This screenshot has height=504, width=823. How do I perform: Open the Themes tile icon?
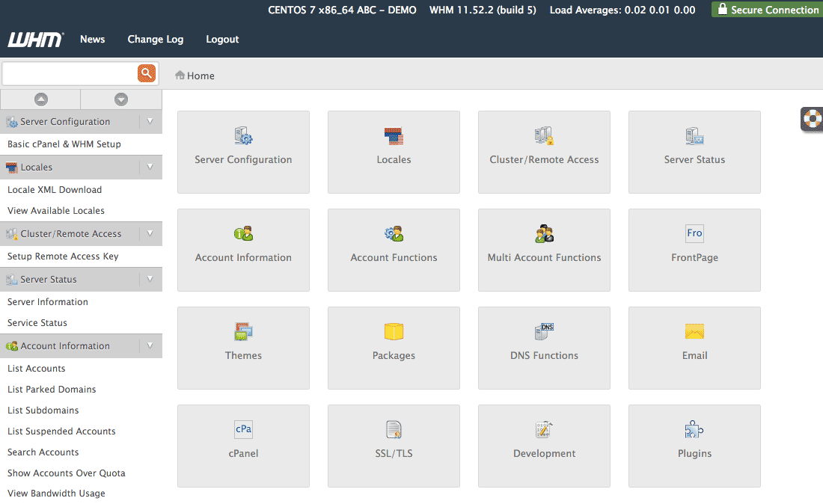pyautogui.click(x=244, y=331)
